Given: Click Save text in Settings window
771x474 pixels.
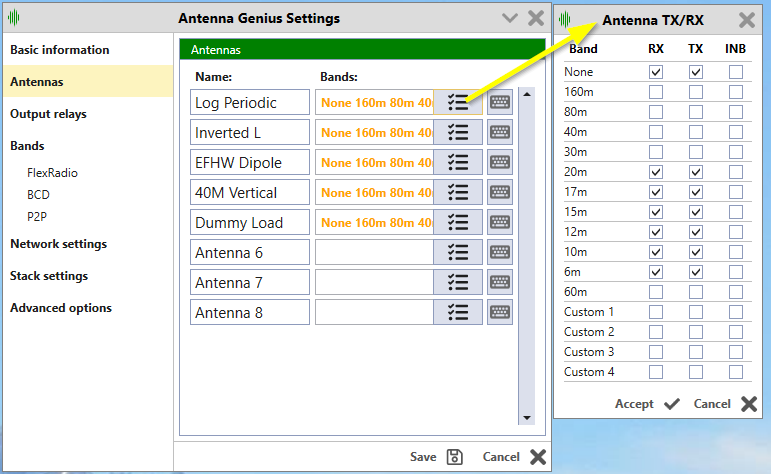Looking at the screenshot, I should (423, 457).
